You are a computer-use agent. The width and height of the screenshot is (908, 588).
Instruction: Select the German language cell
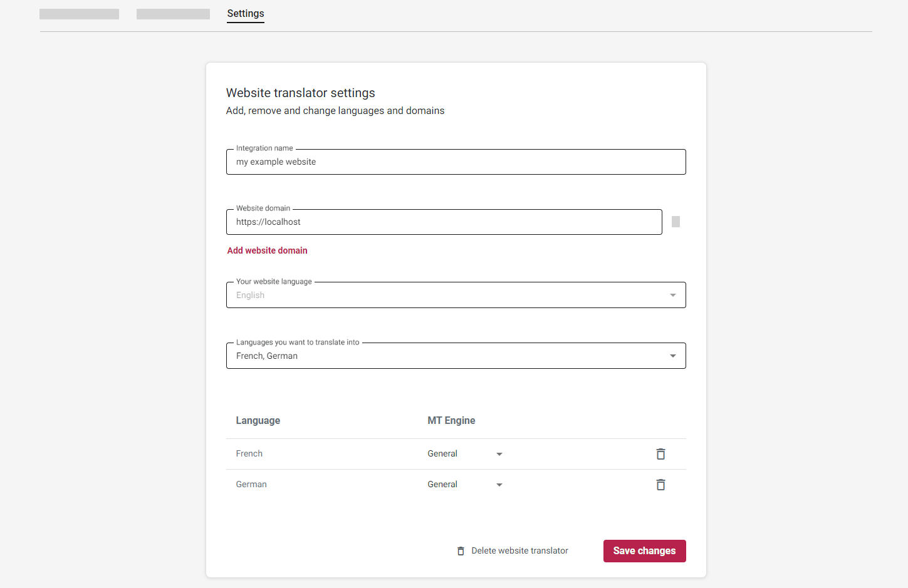[251, 485]
